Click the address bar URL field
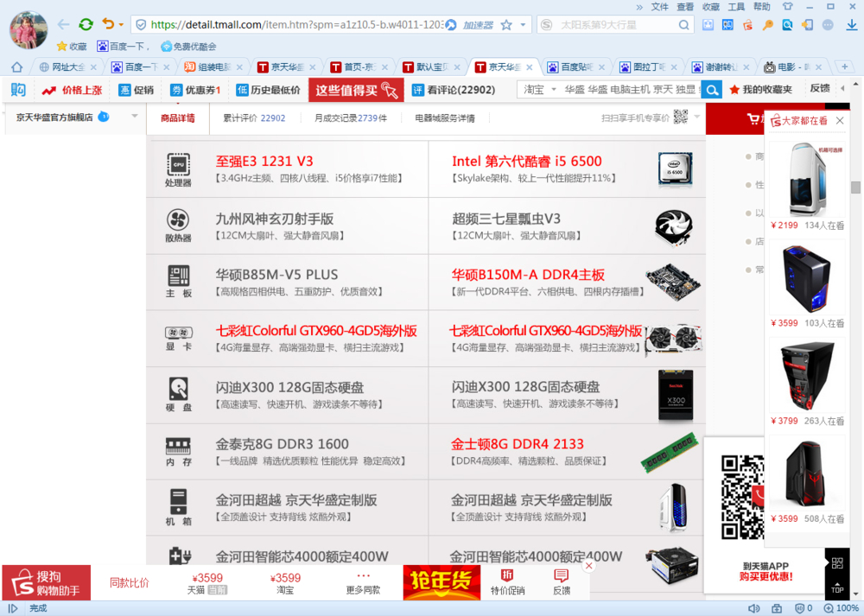 [296, 25]
